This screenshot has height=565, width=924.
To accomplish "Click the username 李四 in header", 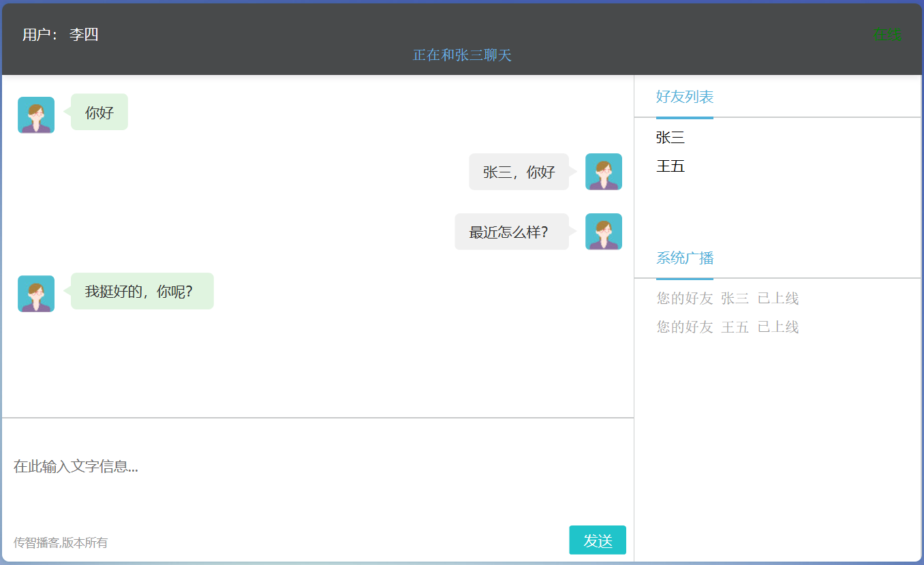I will click(84, 35).
